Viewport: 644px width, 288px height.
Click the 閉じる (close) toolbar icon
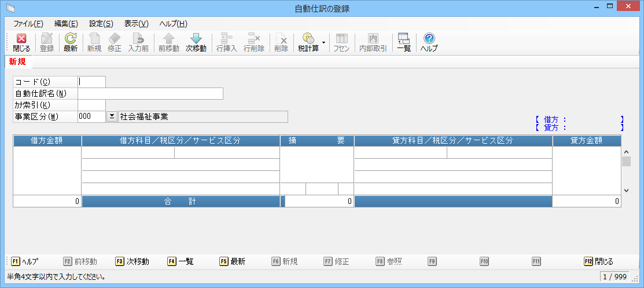point(21,43)
